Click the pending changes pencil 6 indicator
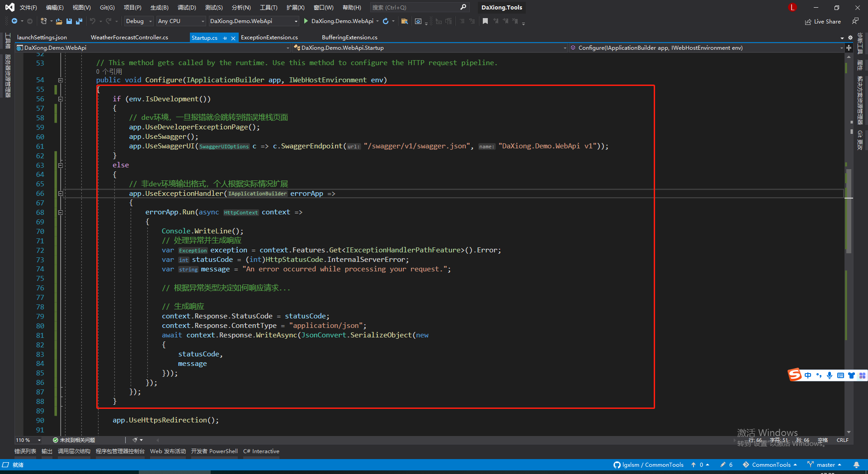Image resolution: width=868 pixels, height=474 pixels. pyautogui.click(x=726, y=465)
